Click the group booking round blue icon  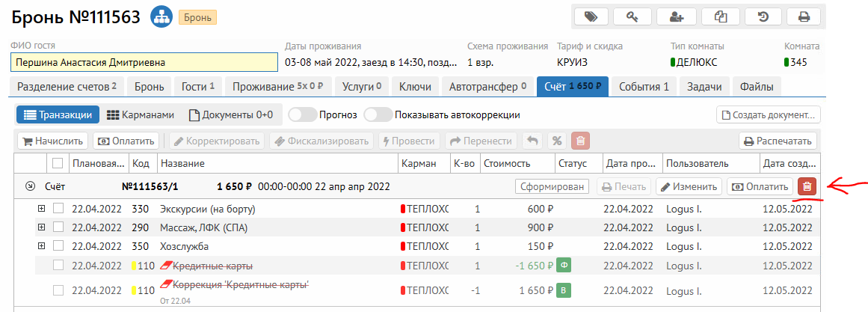160,16
